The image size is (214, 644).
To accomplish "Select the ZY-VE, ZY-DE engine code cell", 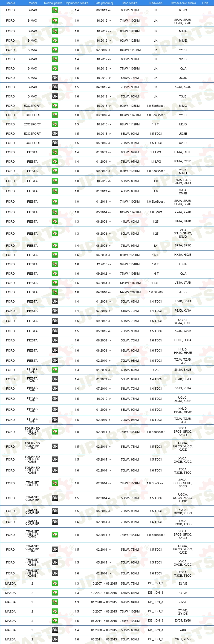I will coord(183,612).
